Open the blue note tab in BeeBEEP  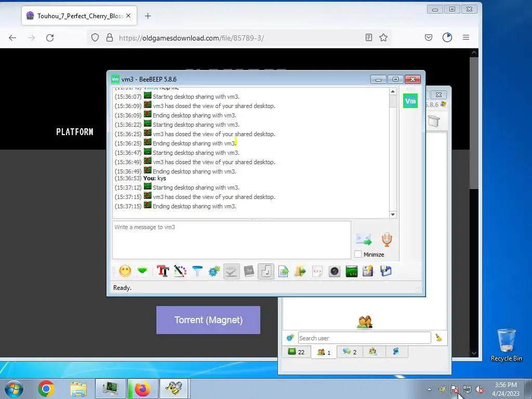point(396,352)
